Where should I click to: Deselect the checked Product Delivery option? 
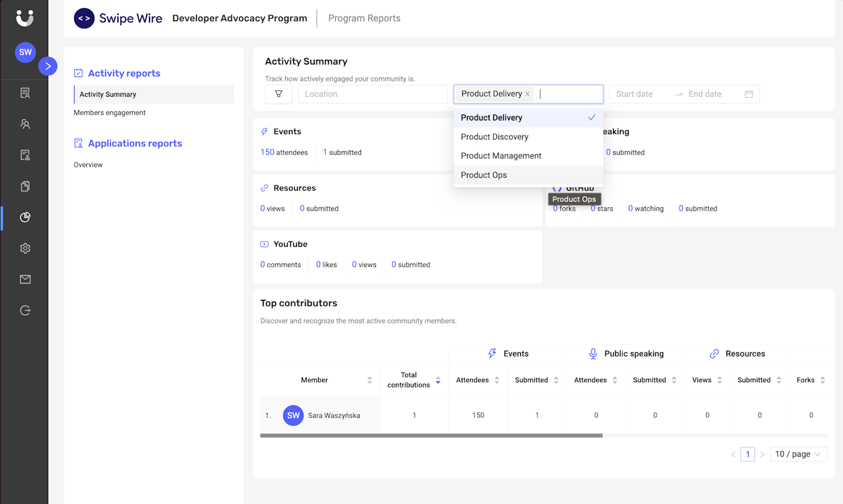(x=528, y=118)
